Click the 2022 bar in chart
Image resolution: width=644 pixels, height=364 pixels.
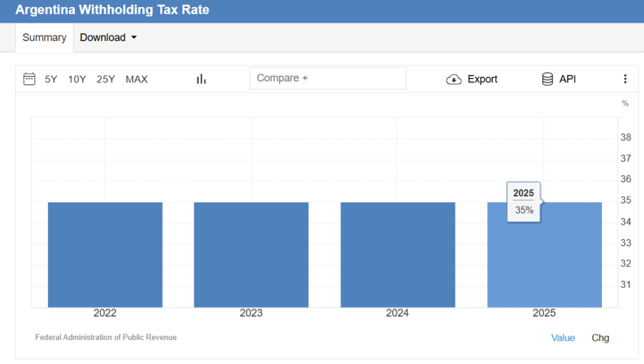pos(105,254)
